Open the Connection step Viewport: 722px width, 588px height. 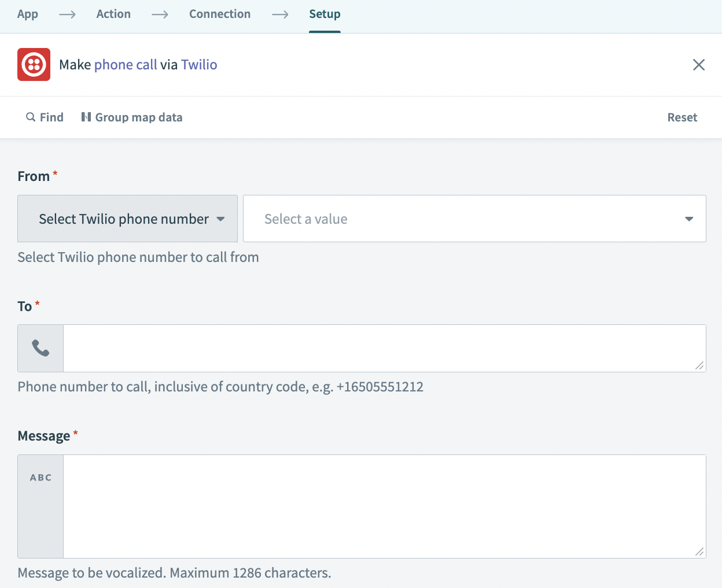tap(220, 14)
